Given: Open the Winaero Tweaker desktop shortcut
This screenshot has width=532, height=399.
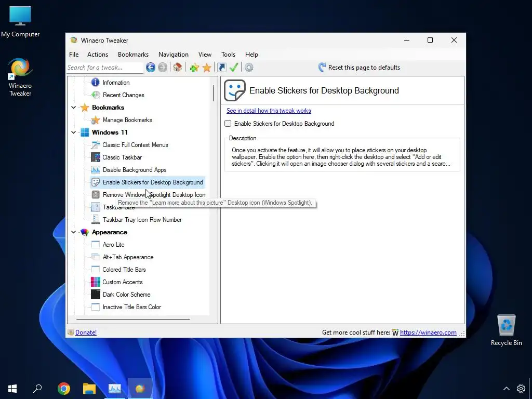Looking at the screenshot, I should pos(20,77).
